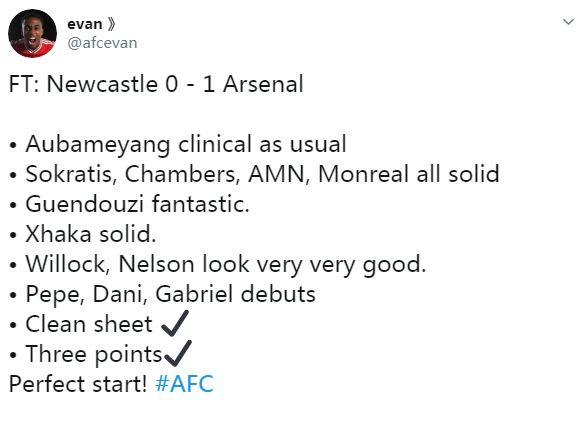
Task: Click the display name evan
Action: [84, 24]
